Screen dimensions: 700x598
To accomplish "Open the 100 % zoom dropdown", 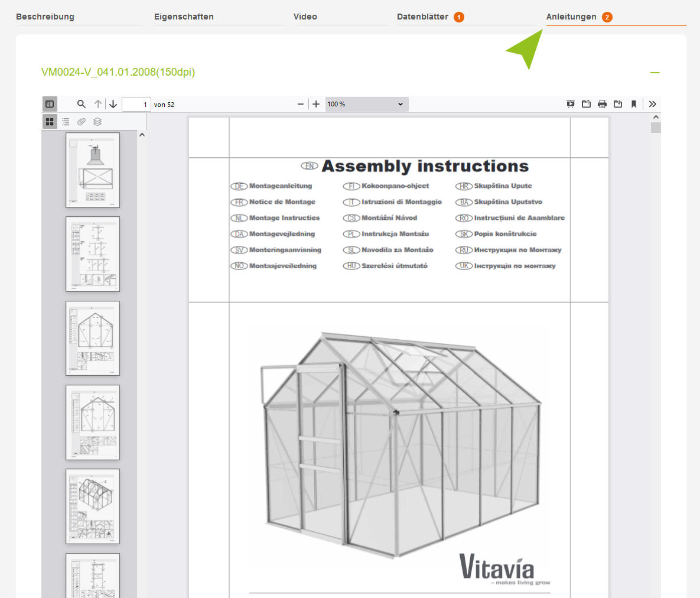I will (366, 104).
